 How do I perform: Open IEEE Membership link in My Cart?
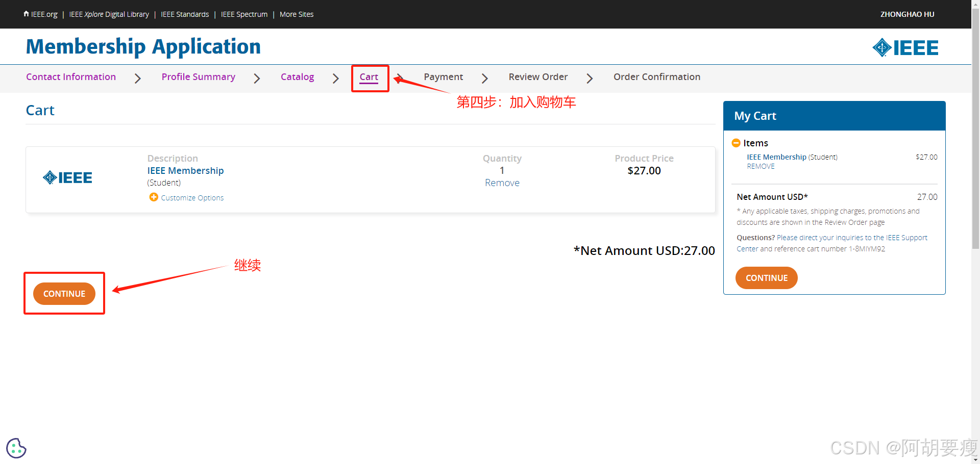coord(776,157)
